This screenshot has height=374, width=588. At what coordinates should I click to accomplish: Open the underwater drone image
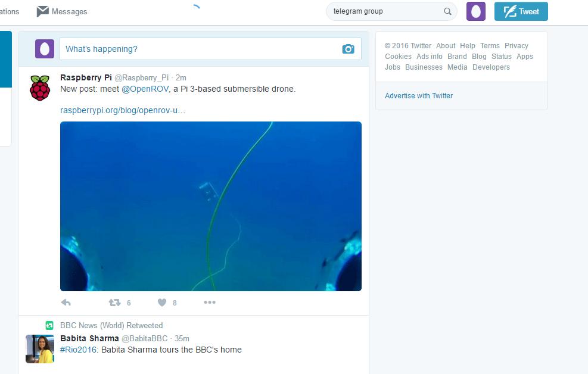point(211,206)
